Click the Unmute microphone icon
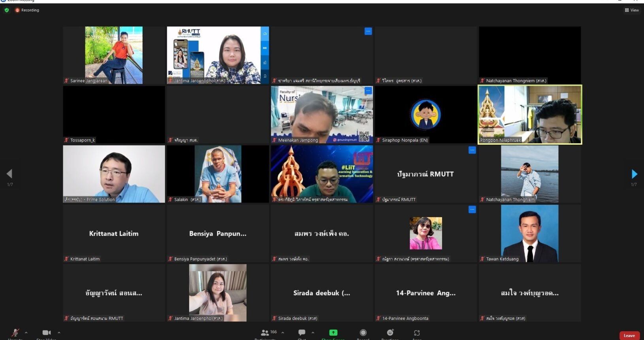Image resolution: width=644 pixels, height=340 pixels. [x=15, y=332]
